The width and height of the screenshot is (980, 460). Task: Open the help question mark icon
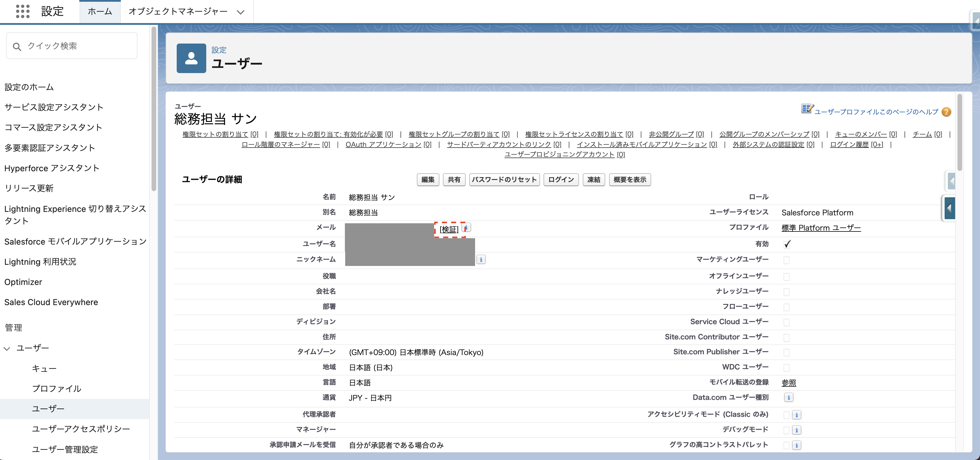pyautogui.click(x=946, y=112)
